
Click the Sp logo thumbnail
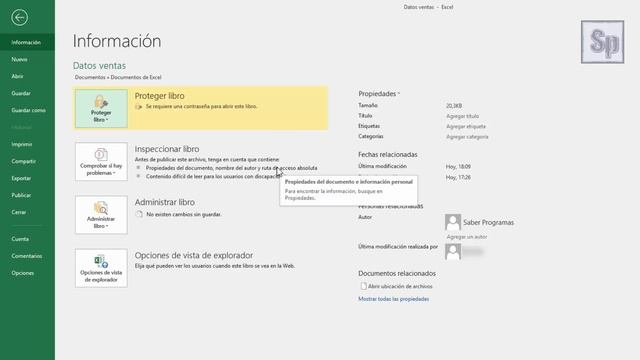click(602, 42)
